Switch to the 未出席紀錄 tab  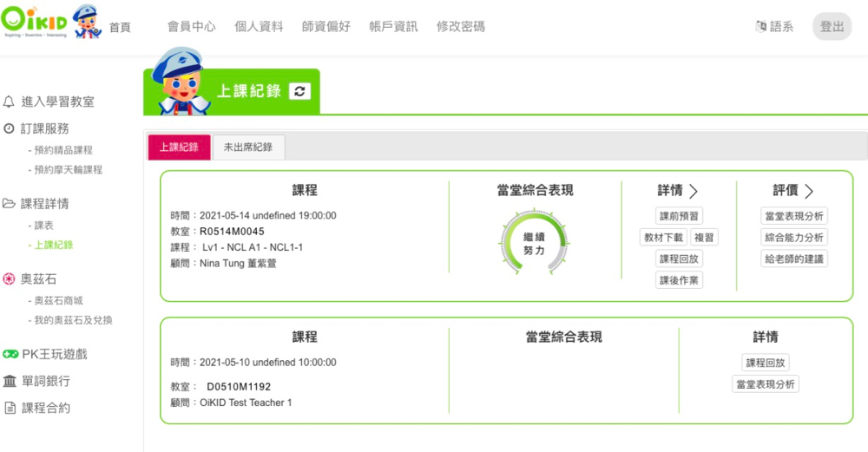(x=248, y=147)
